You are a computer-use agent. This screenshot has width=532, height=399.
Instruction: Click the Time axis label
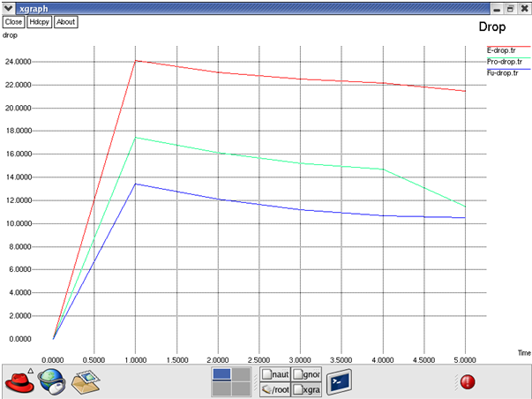pyautogui.click(x=524, y=353)
